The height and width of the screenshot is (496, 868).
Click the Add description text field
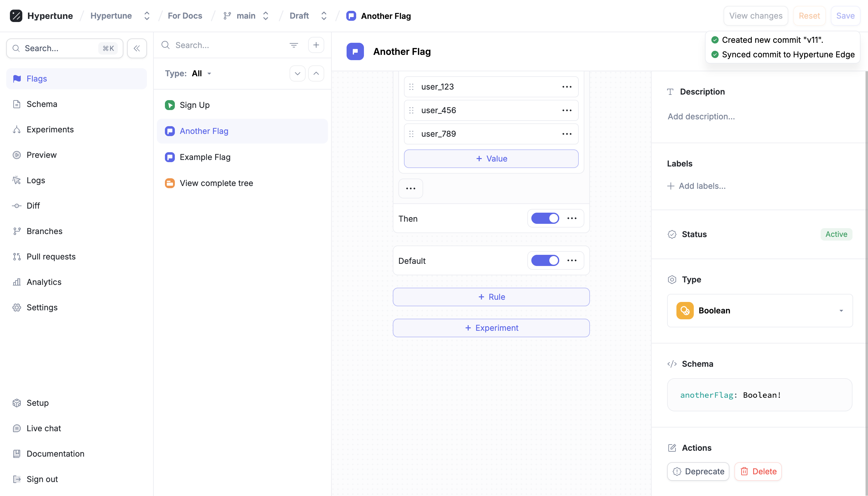point(701,117)
